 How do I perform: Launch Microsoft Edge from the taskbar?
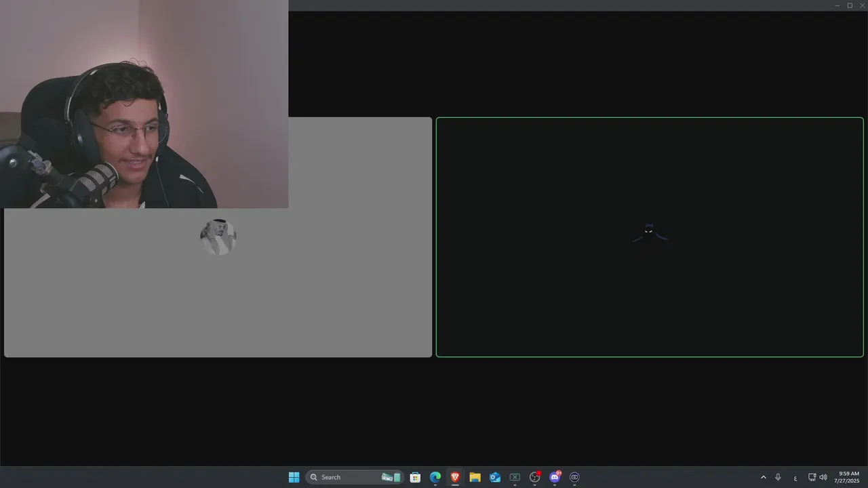pos(435,477)
